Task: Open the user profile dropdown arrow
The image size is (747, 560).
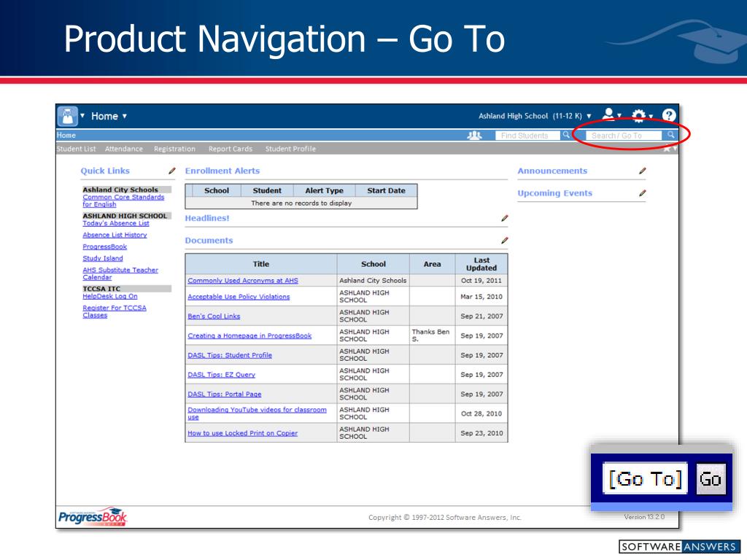Action: (619, 116)
